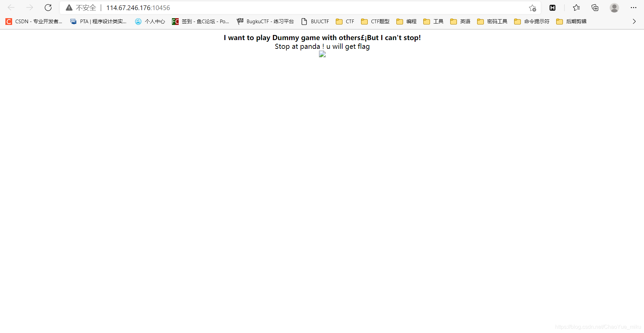Reload the current page
This screenshot has height=333, width=644.
48,7
